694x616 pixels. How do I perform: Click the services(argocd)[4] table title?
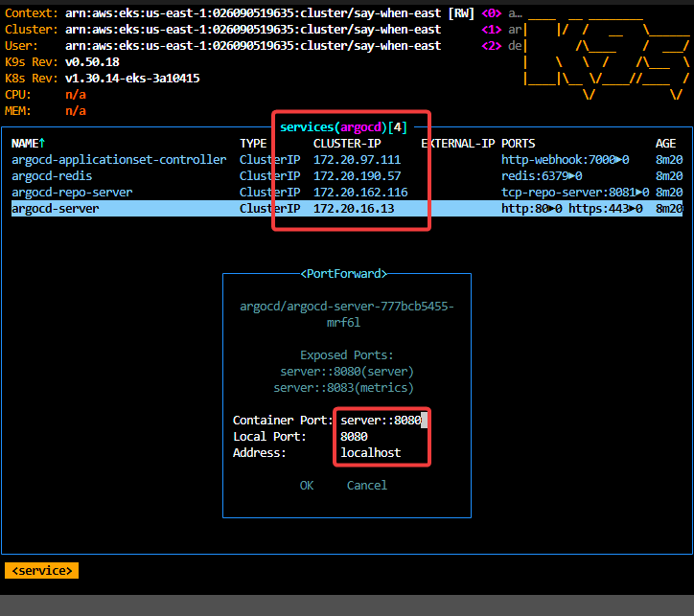pos(343,127)
